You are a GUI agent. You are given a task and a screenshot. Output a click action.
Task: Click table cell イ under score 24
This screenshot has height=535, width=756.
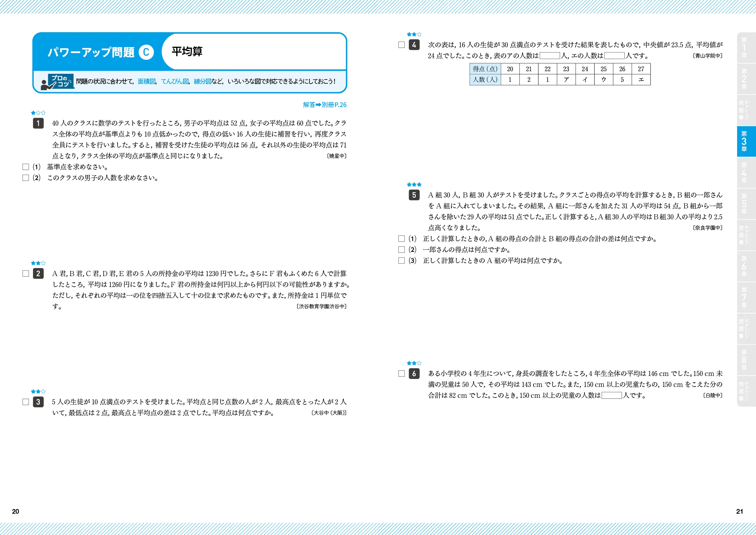(x=585, y=80)
